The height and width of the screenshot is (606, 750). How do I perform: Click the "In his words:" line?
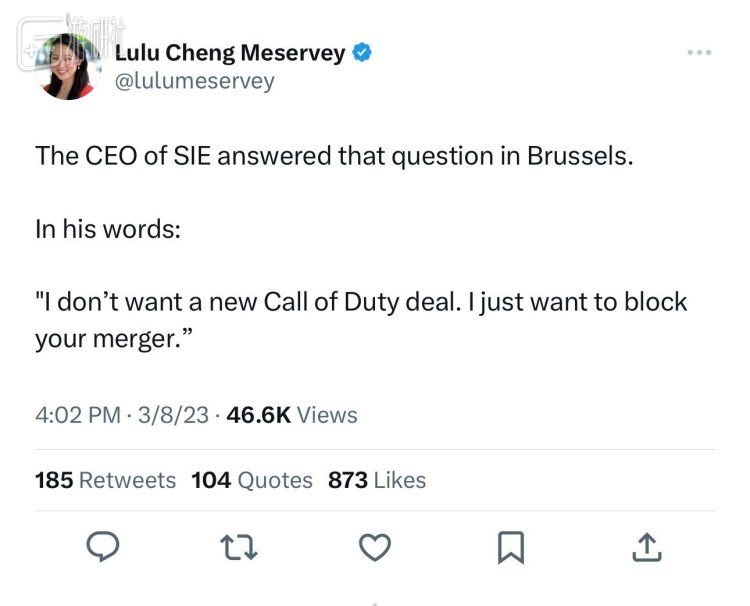108,228
